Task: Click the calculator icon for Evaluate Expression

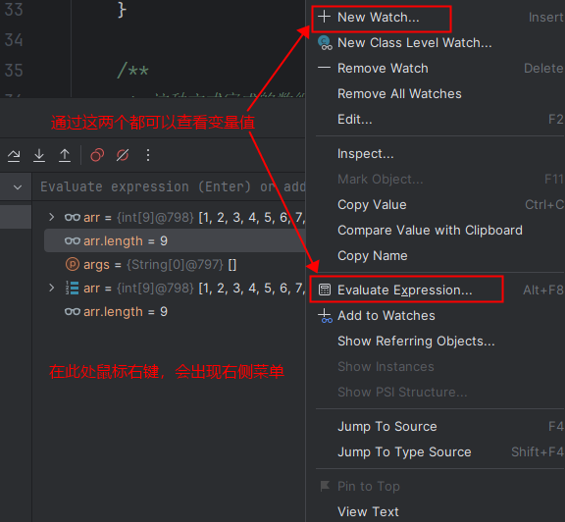Action: (325, 290)
